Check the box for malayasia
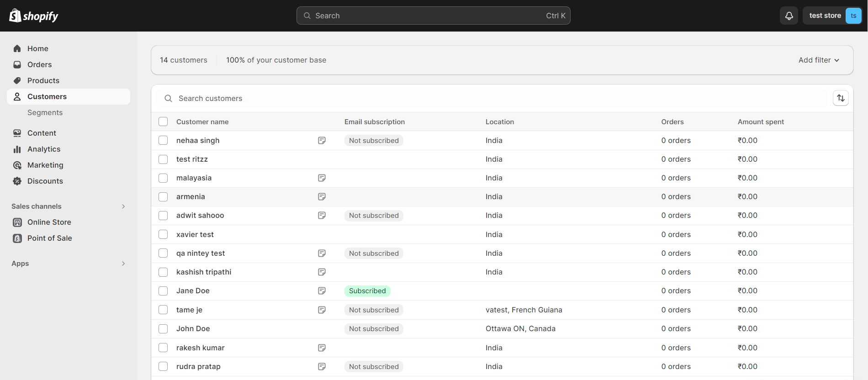Screen dimensions: 868x380 (163, 178)
